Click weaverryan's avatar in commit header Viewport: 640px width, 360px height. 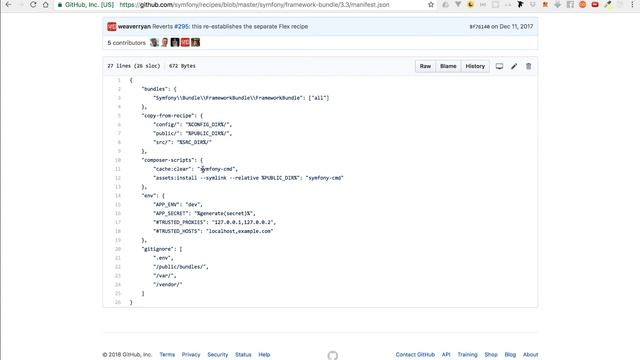(x=112, y=27)
